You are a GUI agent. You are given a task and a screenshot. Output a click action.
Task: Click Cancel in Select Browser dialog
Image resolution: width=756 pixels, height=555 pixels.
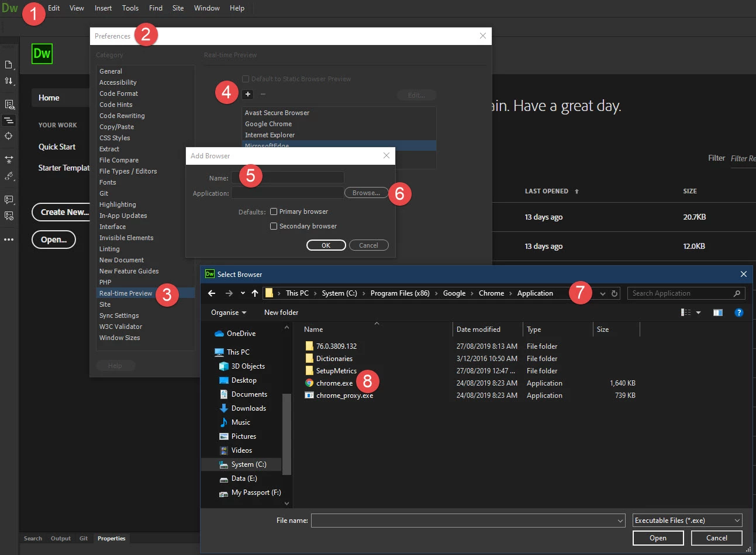click(717, 538)
